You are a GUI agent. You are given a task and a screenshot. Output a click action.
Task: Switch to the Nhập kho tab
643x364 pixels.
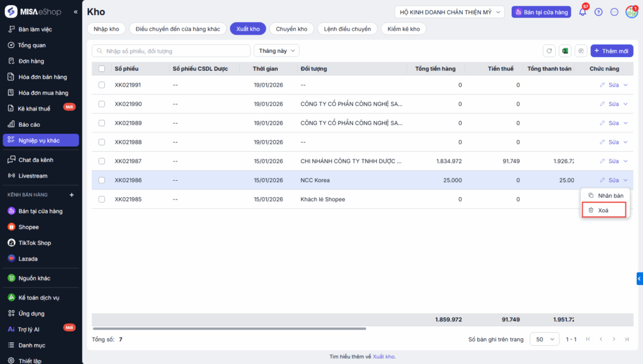coord(106,29)
